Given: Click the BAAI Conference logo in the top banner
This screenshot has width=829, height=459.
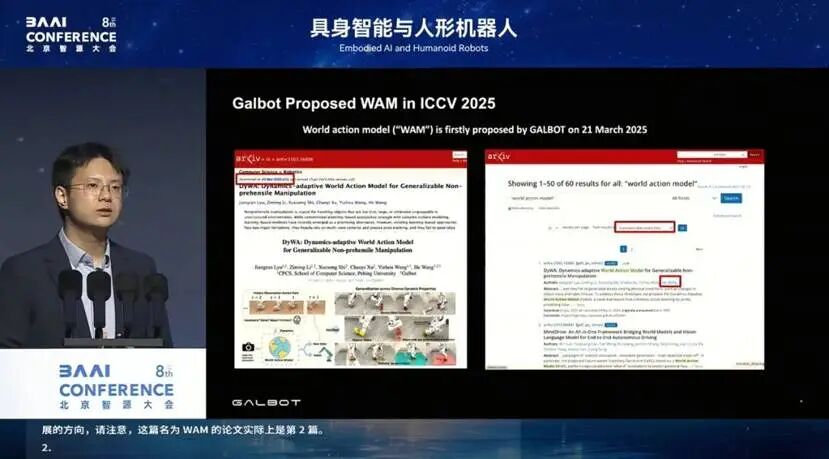Looking at the screenshot, I should click(71, 34).
